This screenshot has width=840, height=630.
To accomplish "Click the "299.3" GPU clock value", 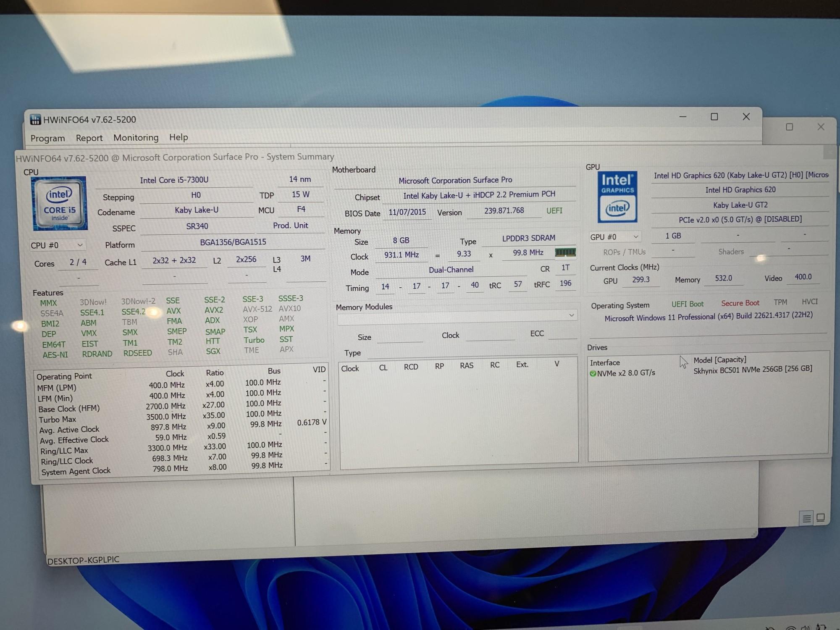I will [x=641, y=280].
